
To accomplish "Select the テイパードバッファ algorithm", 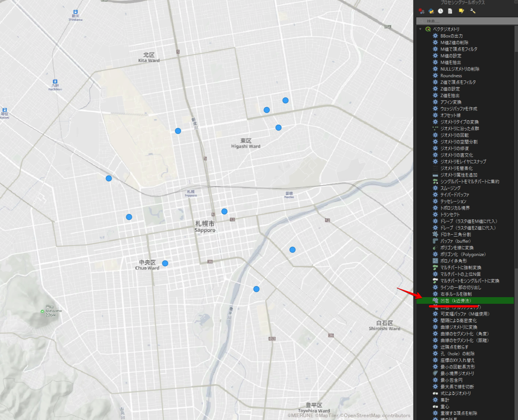I will pos(455,195).
